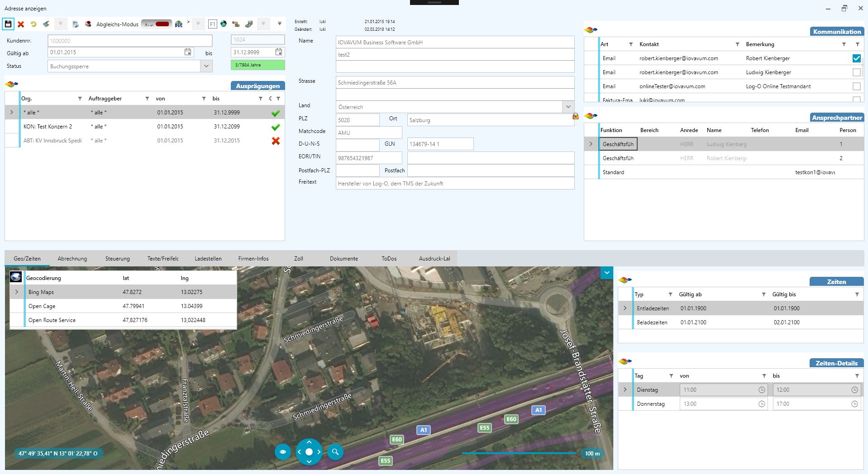
Task: Switch to the Firmen-Infos tab
Action: (x=253, y=259)
